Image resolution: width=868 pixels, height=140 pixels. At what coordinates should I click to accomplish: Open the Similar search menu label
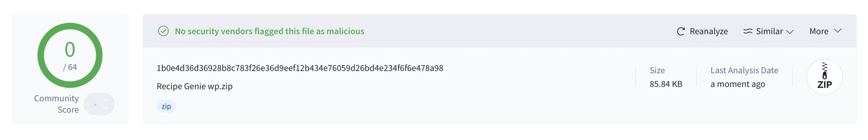[769, 31]
